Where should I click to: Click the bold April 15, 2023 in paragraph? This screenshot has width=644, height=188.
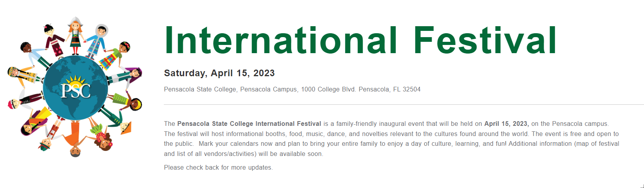click(506, 124)
